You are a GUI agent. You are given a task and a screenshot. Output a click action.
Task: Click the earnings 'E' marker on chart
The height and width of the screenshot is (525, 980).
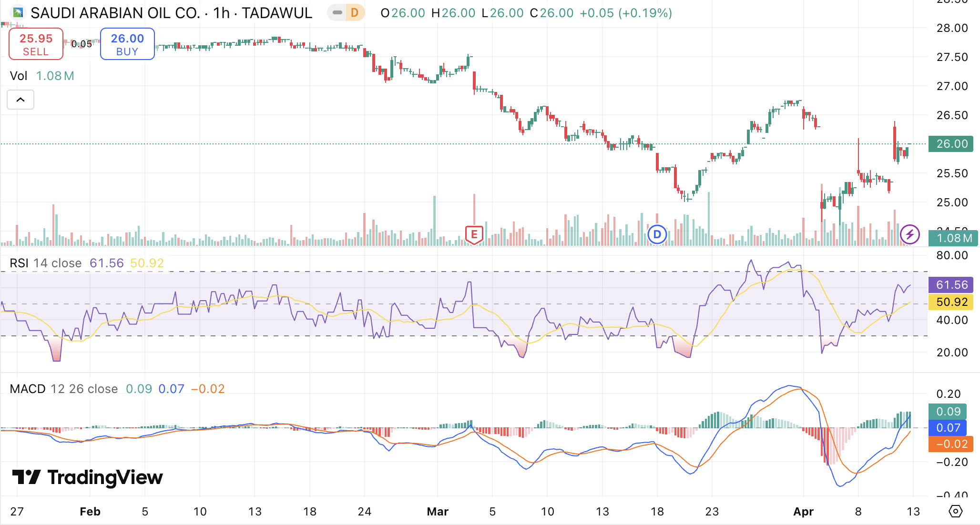click(x=474, y=234)
